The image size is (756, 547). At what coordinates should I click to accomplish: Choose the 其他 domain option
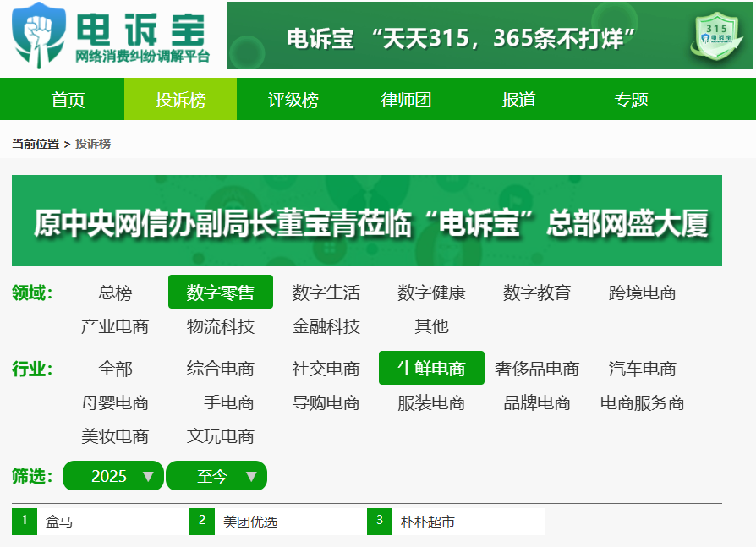(x=431, y=326)
